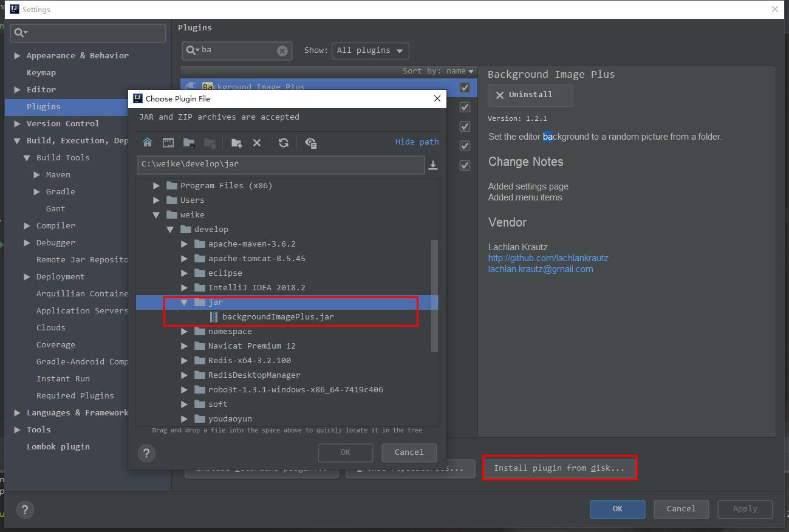This screenshot has height=532, width=789.
Task: Click the file path input field
Action: click(x=280, y=164)
